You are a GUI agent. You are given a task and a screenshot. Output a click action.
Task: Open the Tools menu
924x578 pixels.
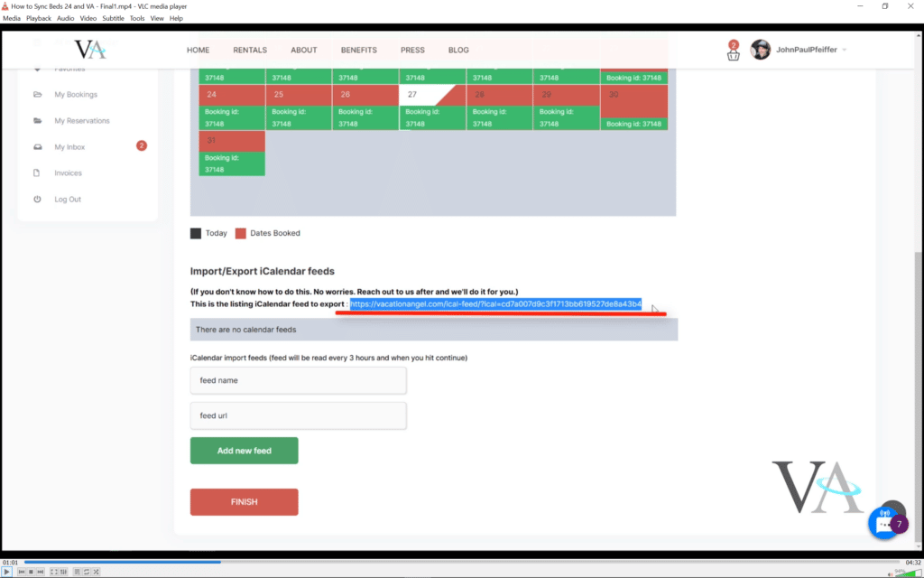tap(136, 18)
